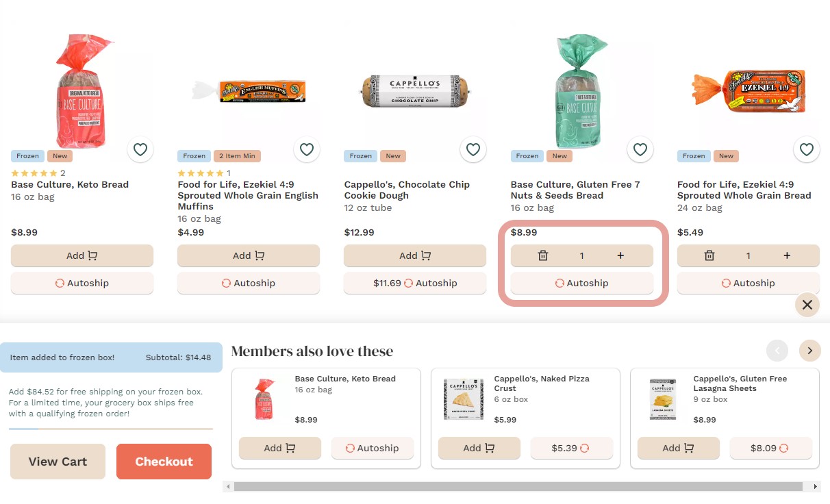Screen dimensions: 830x504
Task: Add Base Culture Keto Bread to cart
Action: 82,255
